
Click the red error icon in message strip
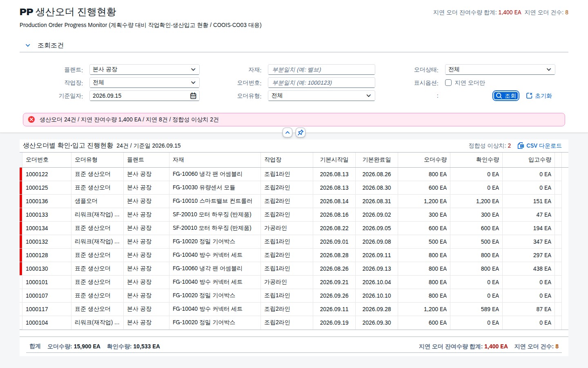pos(31,119)
